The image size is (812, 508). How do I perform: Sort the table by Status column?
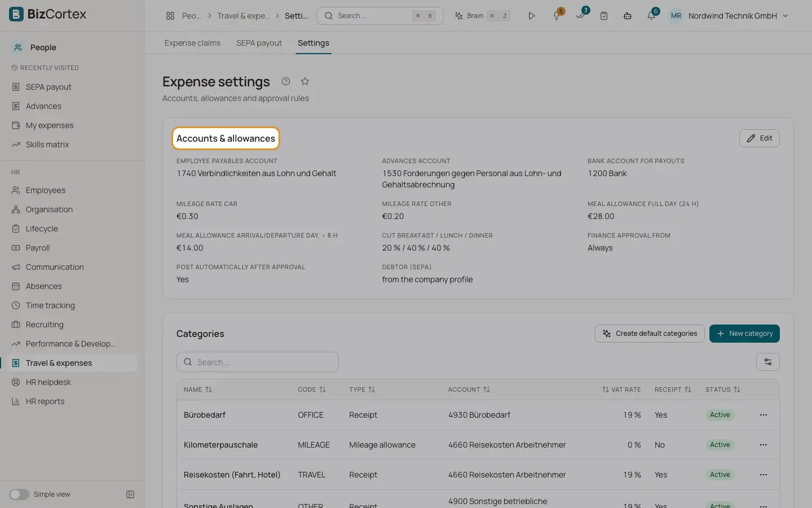(723, 389)
